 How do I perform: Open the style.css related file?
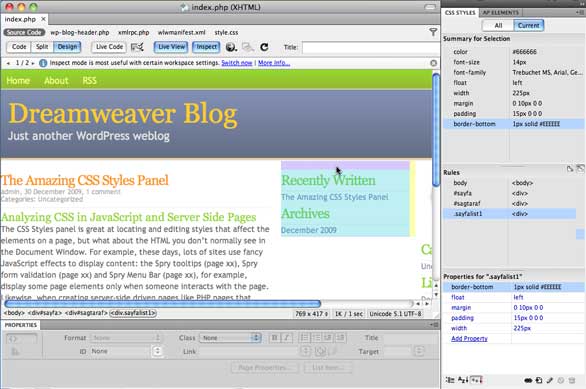click(x=226, y=33)
